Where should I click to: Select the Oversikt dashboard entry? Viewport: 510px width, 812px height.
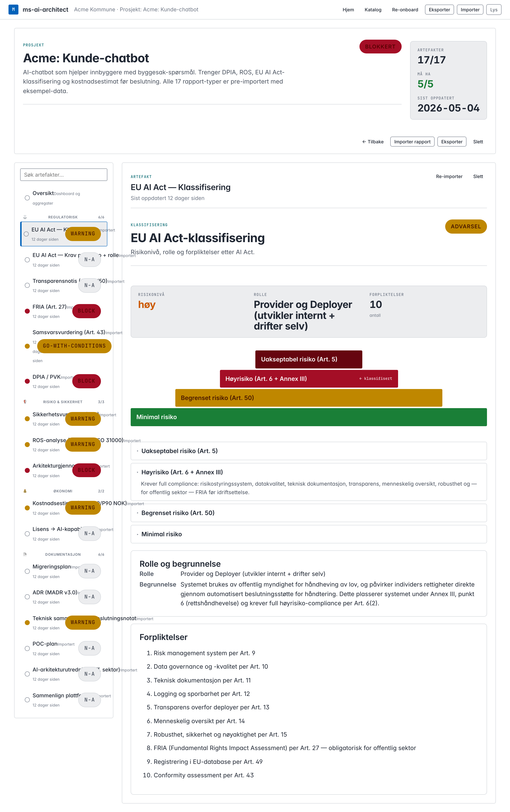pyautogui.click(x=64, y=198)
